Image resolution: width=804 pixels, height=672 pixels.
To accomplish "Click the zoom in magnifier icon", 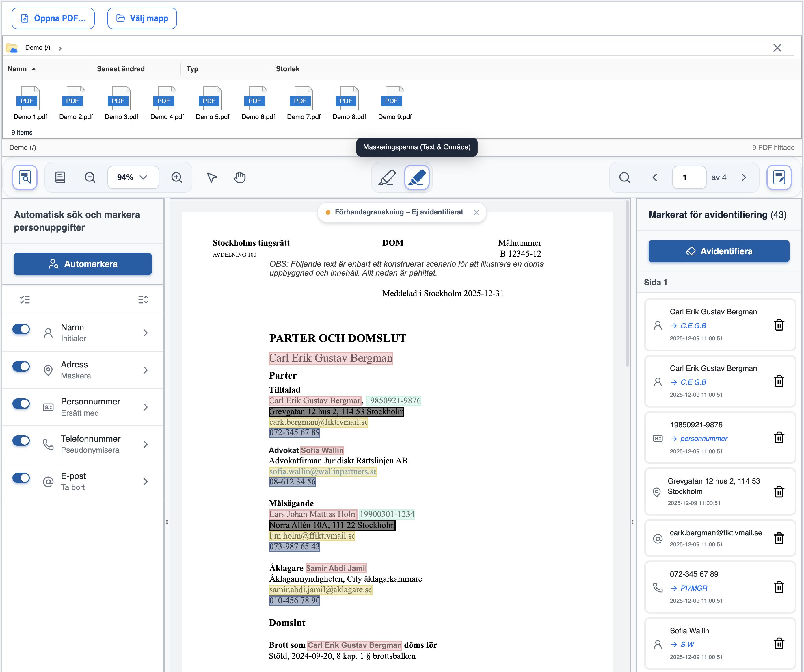I will point(176,177).
